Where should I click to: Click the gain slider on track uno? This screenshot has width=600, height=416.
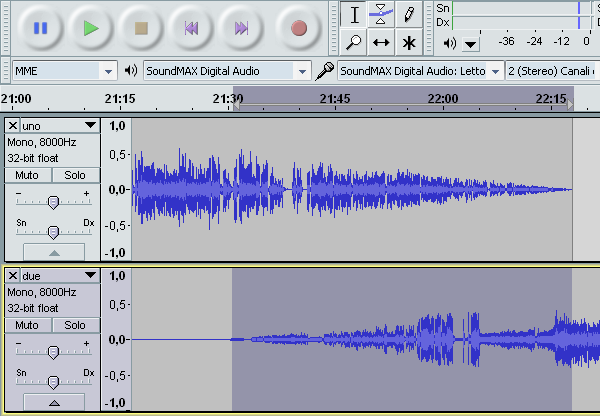53,201
